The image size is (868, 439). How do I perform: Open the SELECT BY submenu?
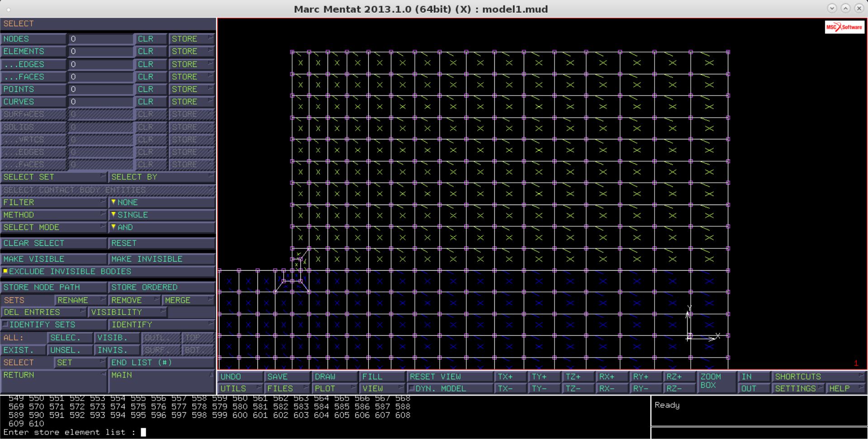coord(161,177)
